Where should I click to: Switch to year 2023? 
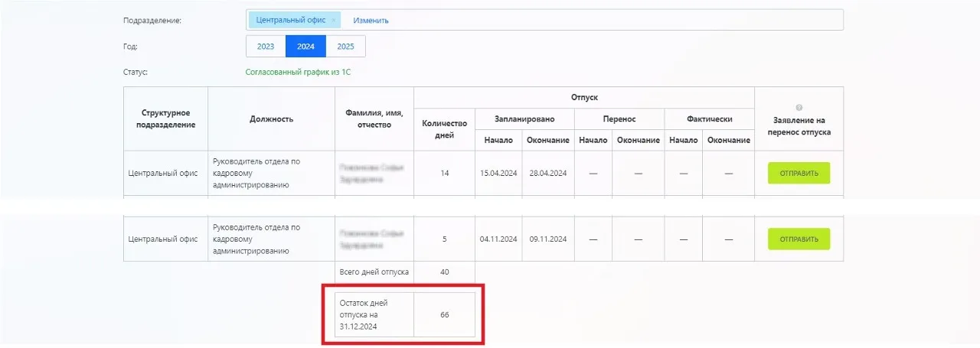[x=266, y=47]
